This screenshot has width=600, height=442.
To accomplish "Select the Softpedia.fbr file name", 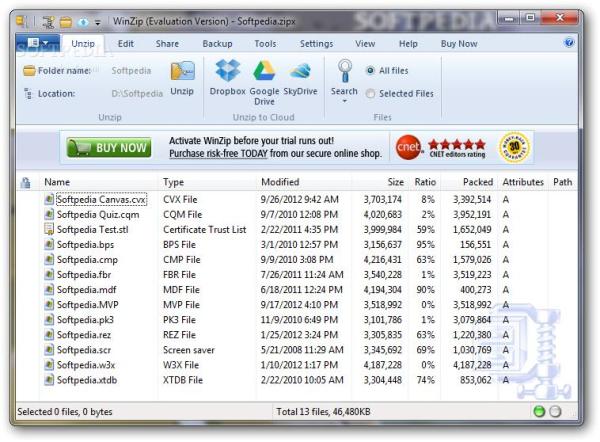I will point(84,275).
